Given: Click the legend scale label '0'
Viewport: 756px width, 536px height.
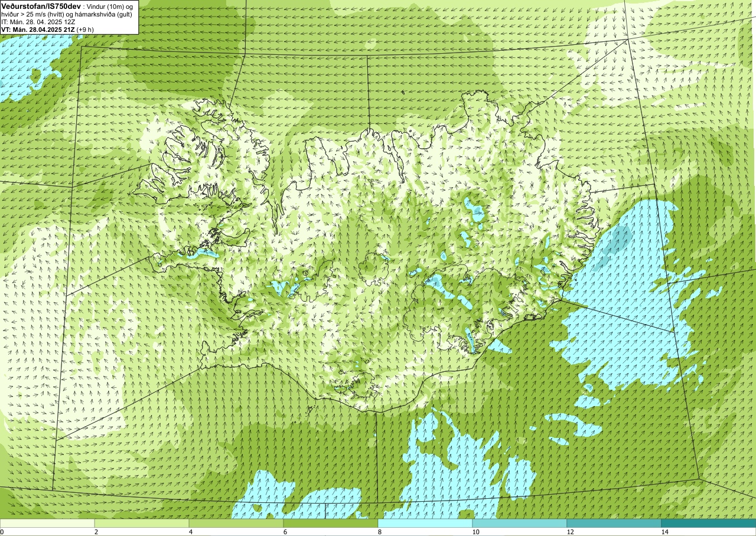Looking at the screenshot, I should click(2, 532).
